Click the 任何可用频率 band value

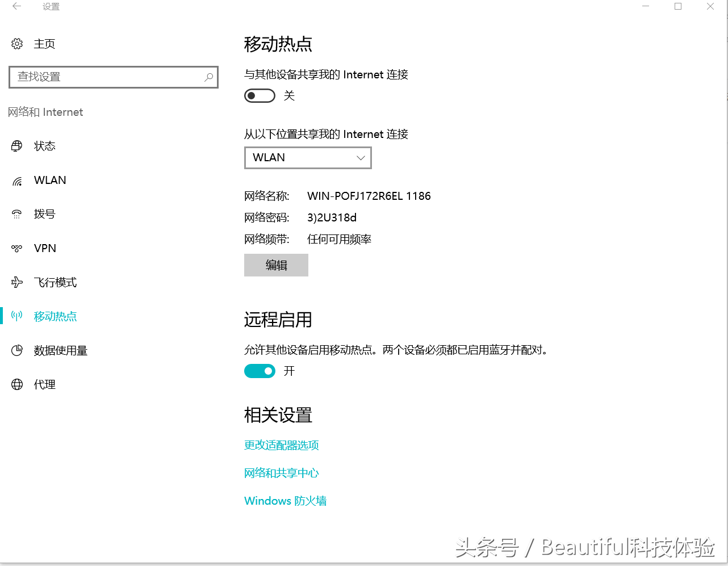tap(340, 239)
